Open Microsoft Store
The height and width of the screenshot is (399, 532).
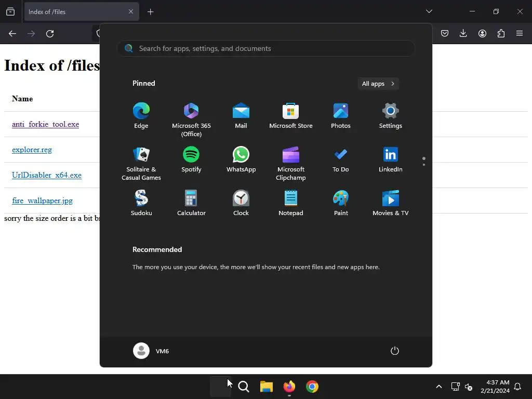[291, 116]
